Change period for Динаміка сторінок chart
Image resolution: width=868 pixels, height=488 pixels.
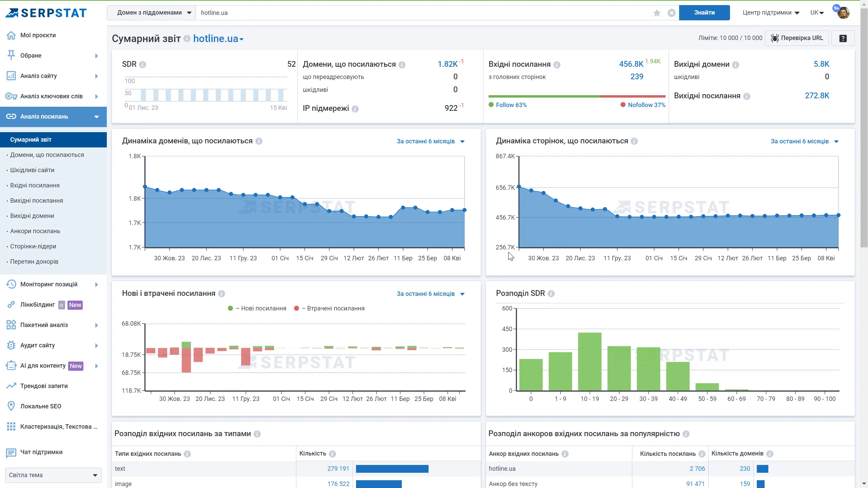pos(804,141)
